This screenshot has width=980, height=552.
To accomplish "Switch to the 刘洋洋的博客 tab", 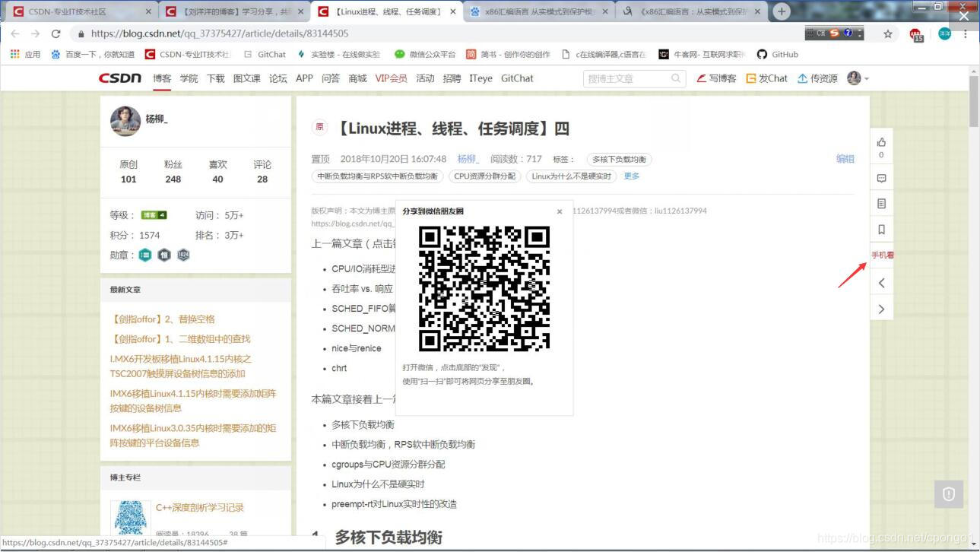I will tap(233, 12).
